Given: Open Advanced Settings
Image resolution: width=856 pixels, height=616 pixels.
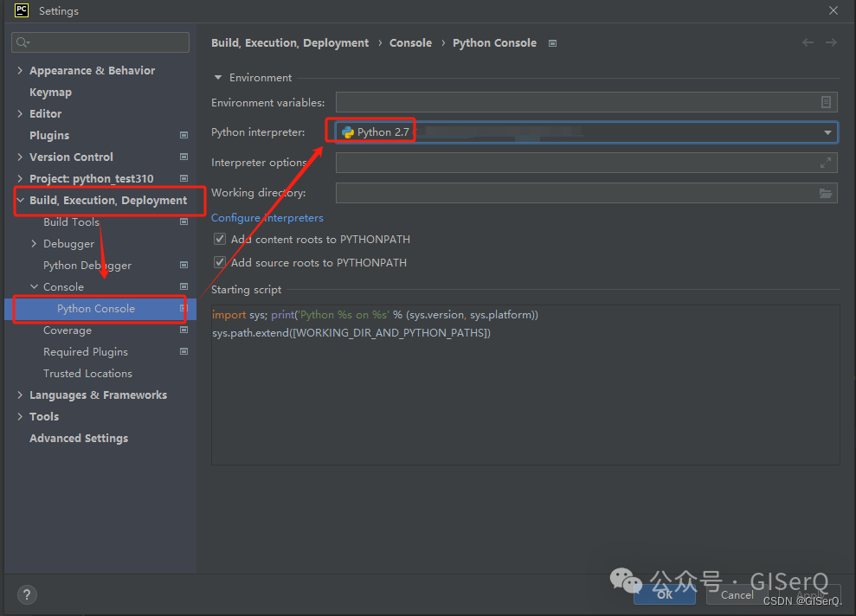Looking at the screenshot, I should pyautogui.click(x=79, y=438).
